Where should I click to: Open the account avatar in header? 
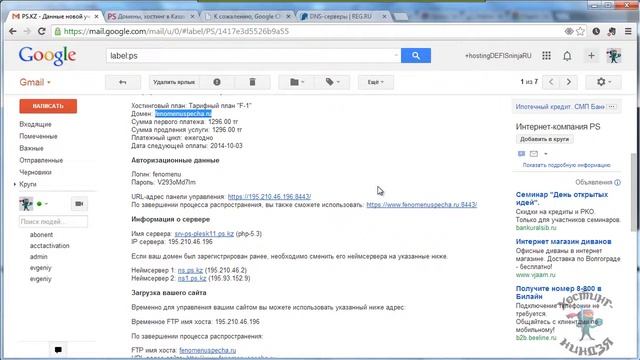tap(613, 56)
